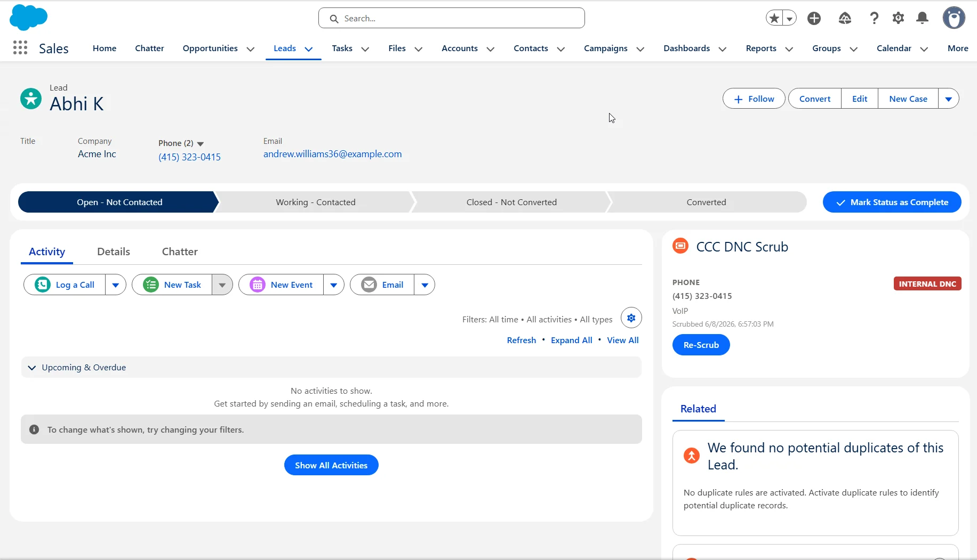Click the New Event calendar icon

click(258, 285)
